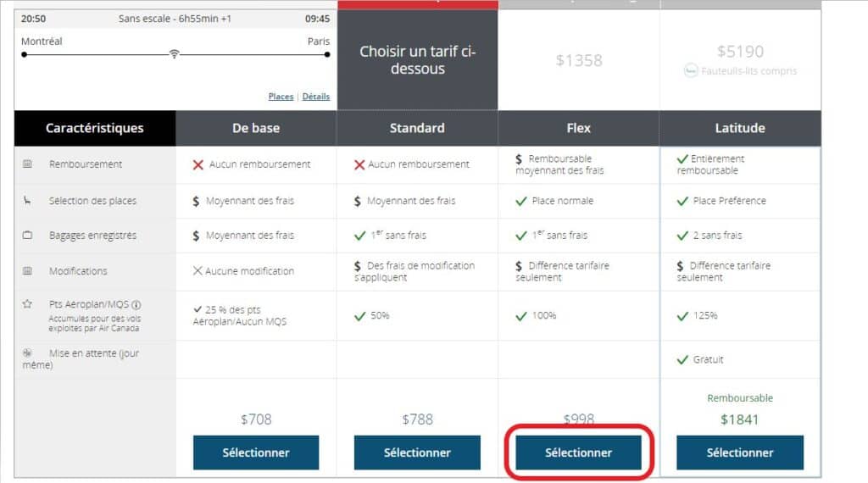This screenshot has width=868, height=483.
Task: Open the Détails link for the flight
Action: click(x=316, y=97)
